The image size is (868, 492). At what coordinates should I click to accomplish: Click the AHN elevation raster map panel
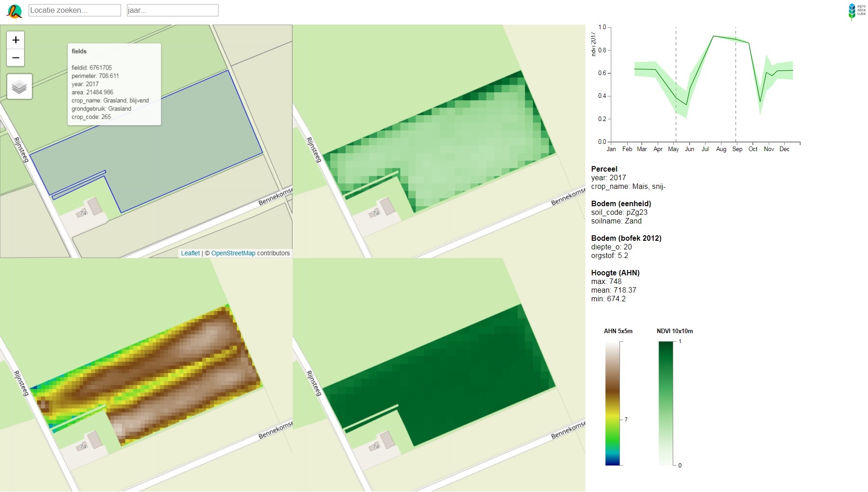(x=146, y=375)
